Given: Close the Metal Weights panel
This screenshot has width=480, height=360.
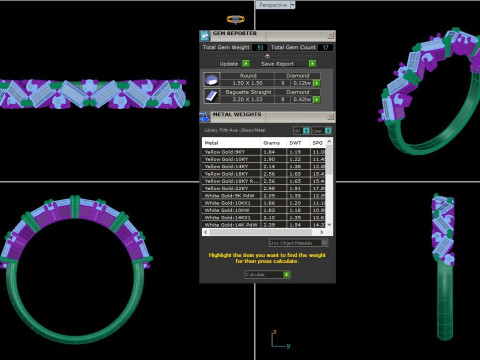Looking at the screenshot, I should [x=330, y=117].
